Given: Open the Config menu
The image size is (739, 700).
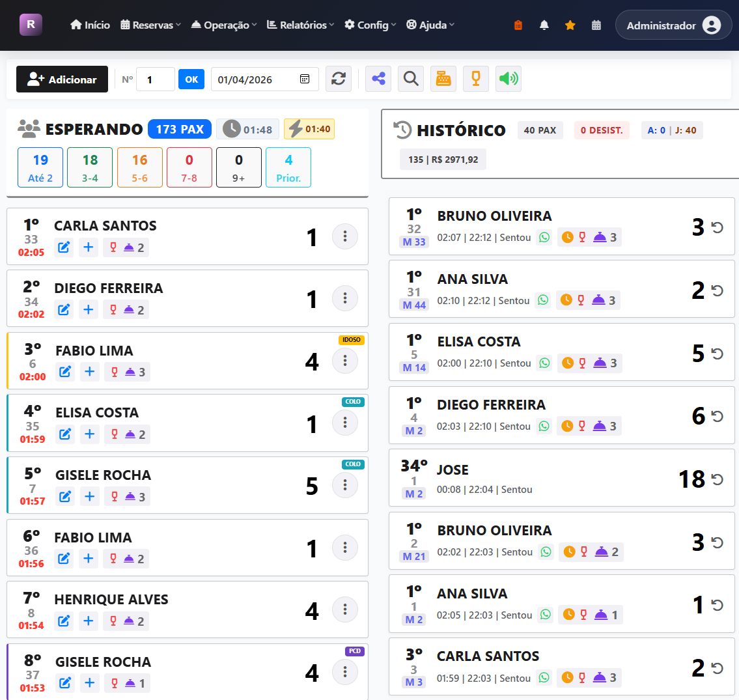Looking at the screenshot, I should click(370, 25).
